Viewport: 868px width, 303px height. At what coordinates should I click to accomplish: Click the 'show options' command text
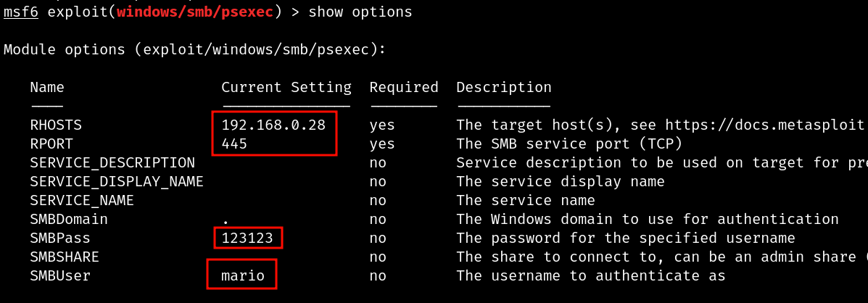click(360, 12)
